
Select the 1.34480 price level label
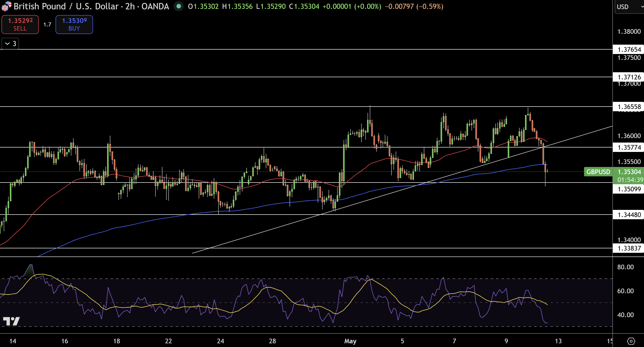(628, 215)
